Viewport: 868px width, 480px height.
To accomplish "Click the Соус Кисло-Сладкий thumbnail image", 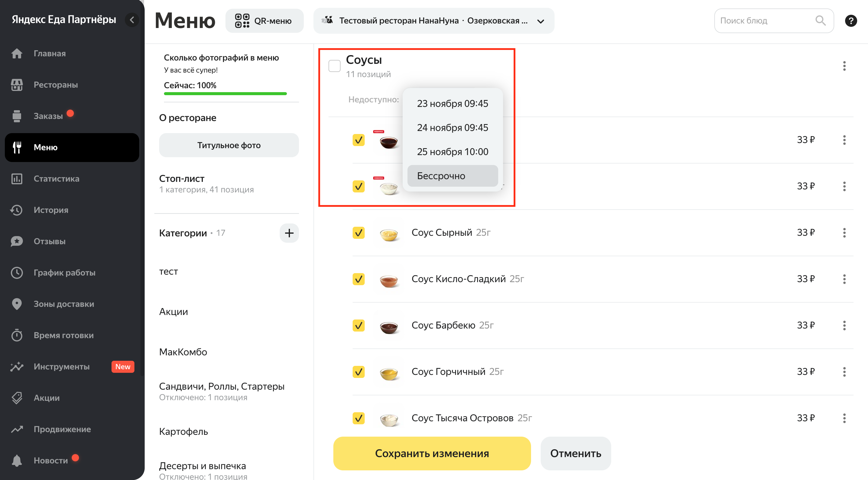I will (388, 279).
